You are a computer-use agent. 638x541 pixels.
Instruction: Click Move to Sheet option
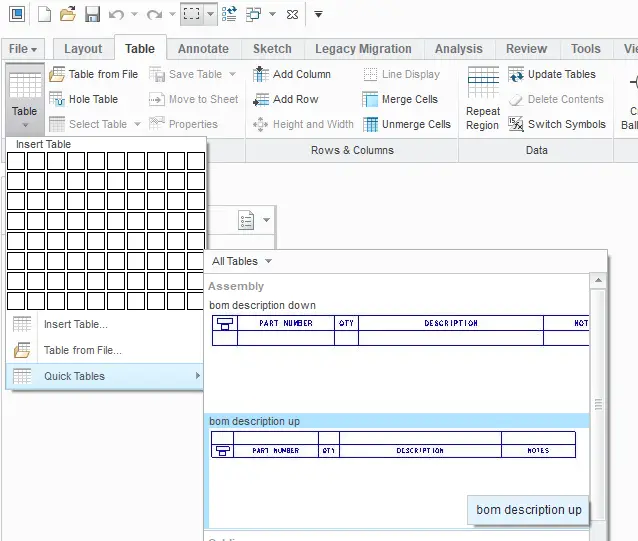193,99
